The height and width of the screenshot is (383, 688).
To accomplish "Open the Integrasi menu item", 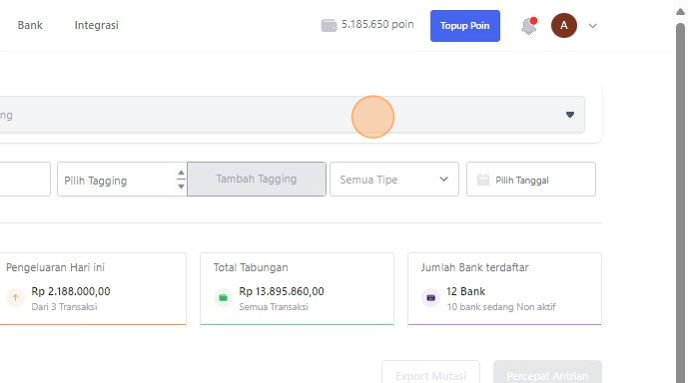I will 97,25.
